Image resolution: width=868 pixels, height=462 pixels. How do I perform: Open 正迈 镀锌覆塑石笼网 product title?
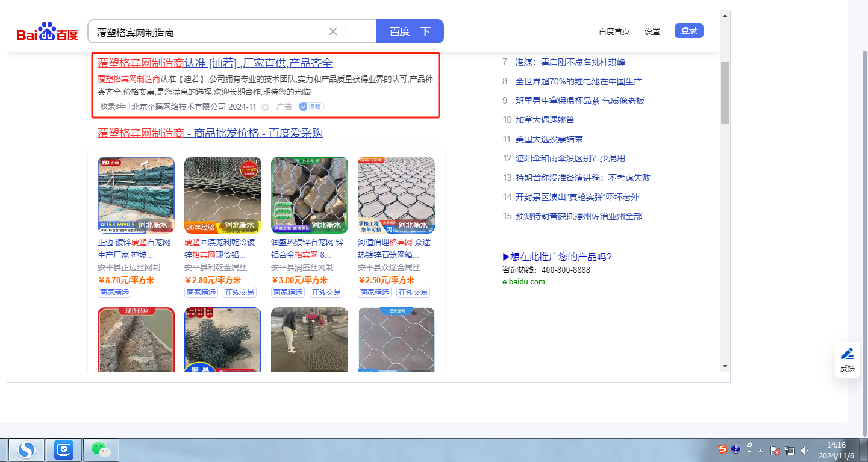click(x=134, y=248)
